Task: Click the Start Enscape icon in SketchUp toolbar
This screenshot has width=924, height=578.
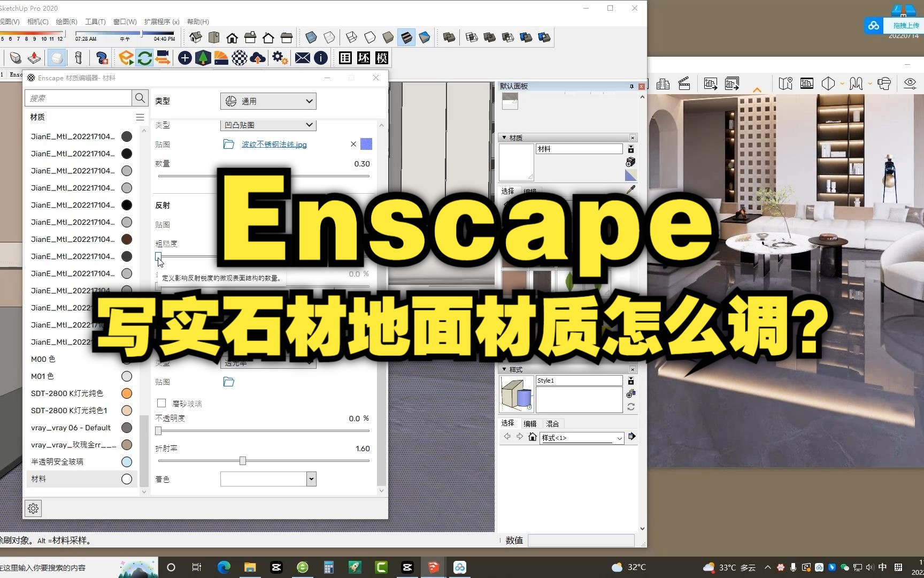Action: 126,58
